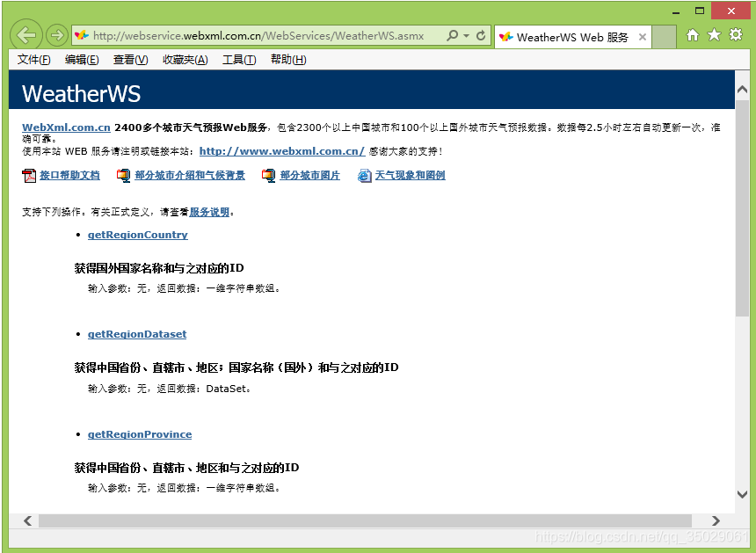
Task: Minimize the browser window
Action: click(x=676, y=11)
